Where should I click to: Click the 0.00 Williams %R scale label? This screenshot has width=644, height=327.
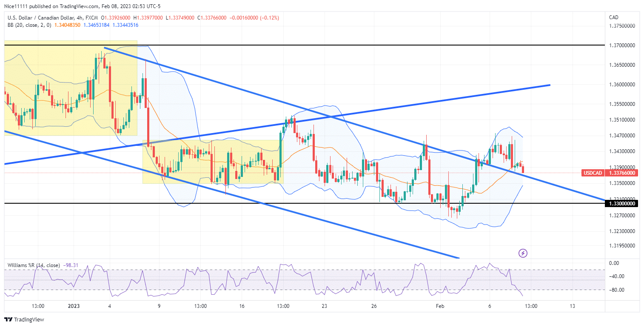coord(614,263)
